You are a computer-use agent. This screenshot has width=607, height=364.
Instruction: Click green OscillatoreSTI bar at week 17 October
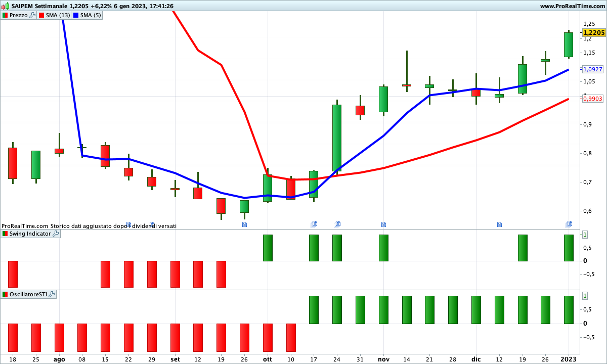pos(314,309)
